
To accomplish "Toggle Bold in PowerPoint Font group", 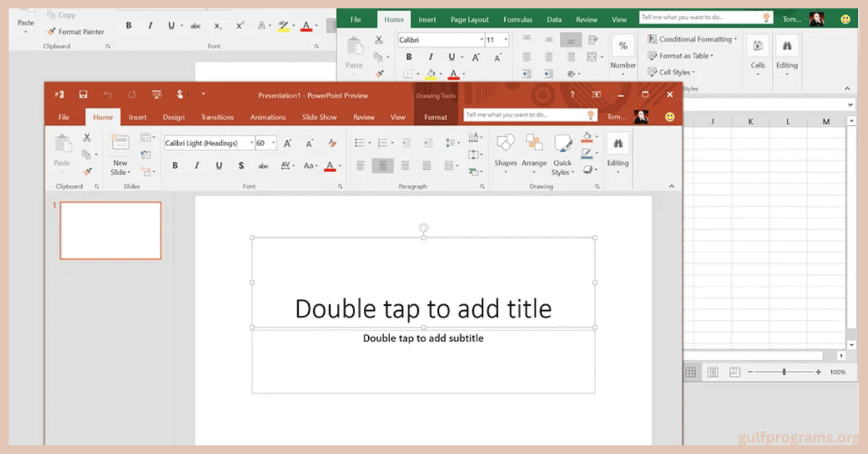I will (x=175, y=166).
